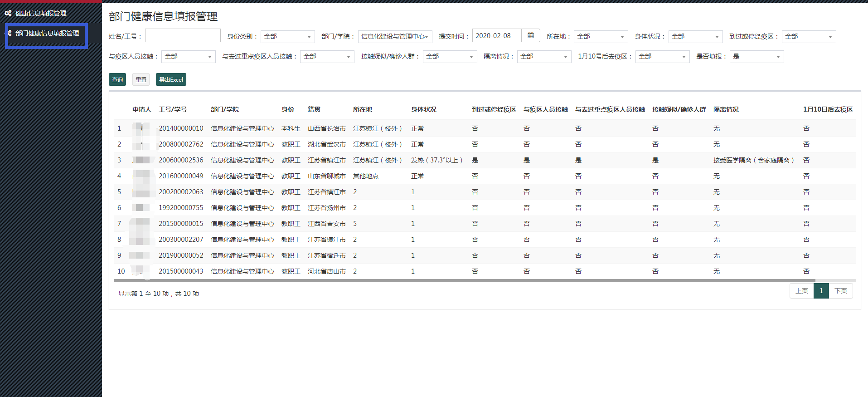This screenshot has width=868, height=397.
Task: Open the 到过或停经疫区 dropdown
Action: pyautogui.click(x=809, y=36)
